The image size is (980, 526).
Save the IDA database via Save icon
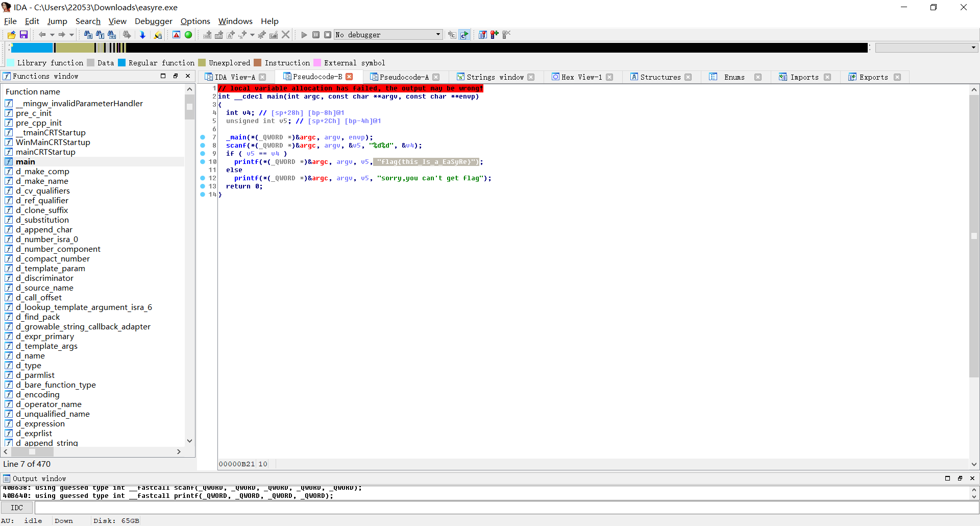click(x=23, y=35)
